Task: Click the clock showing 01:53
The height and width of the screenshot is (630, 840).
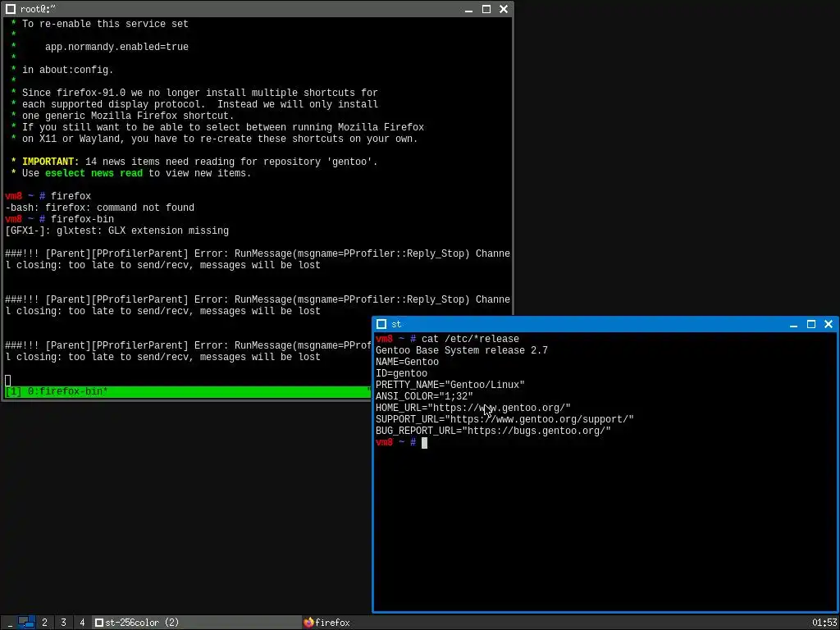Action: pyautogui.click(x=824, y=623)
